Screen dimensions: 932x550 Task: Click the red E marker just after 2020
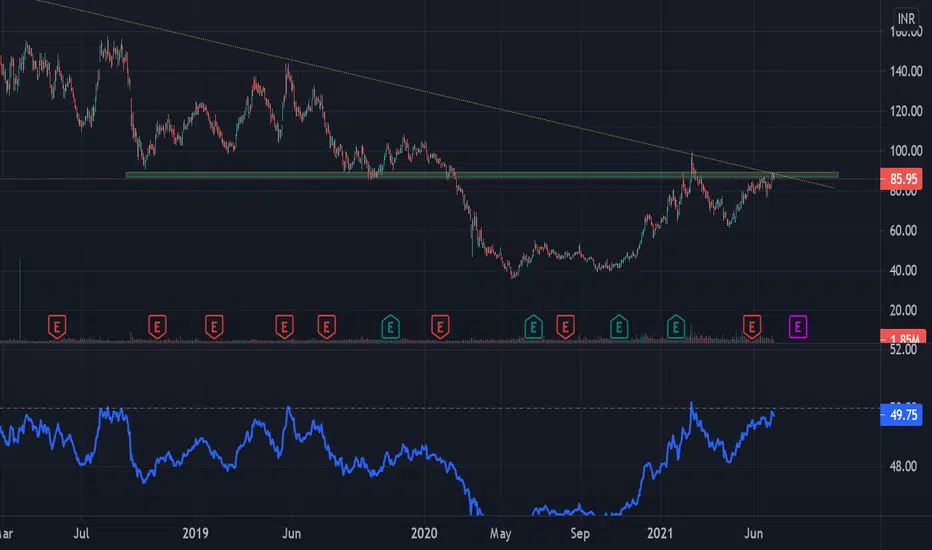point(440,326)
